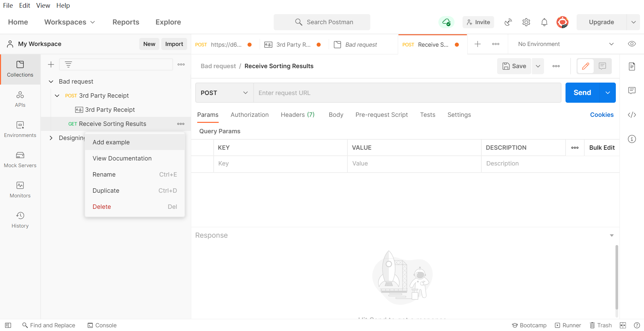Image resolution: width=644 pixels, height=331 pixels.
Task: Toggle two-pane view icon in status bar
Action: click(623, 325)
